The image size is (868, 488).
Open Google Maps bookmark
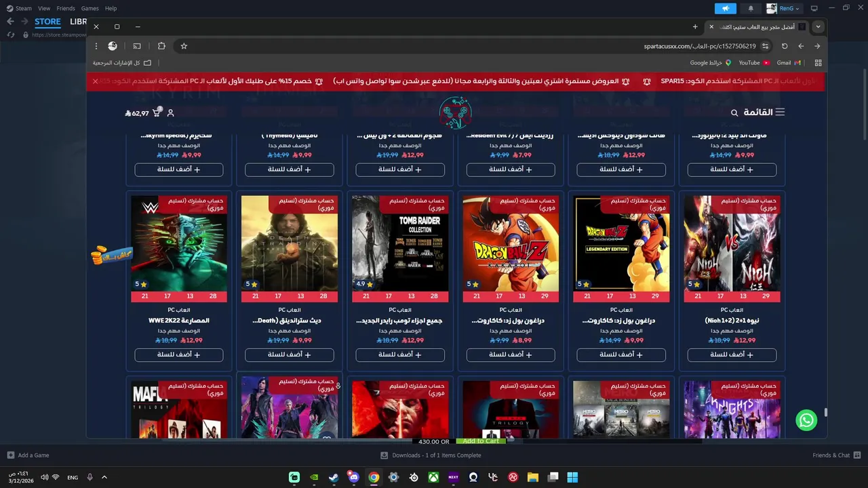click(x=711, y=63)
